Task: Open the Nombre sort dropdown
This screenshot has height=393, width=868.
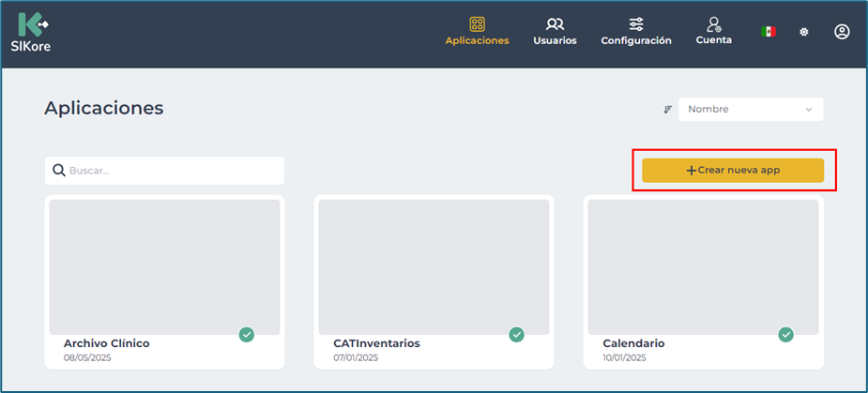Action: pos(741,110)
